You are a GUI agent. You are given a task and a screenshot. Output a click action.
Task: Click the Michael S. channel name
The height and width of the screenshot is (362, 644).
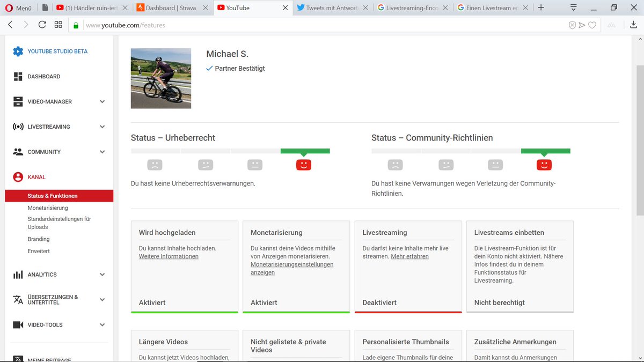point(228,54)
